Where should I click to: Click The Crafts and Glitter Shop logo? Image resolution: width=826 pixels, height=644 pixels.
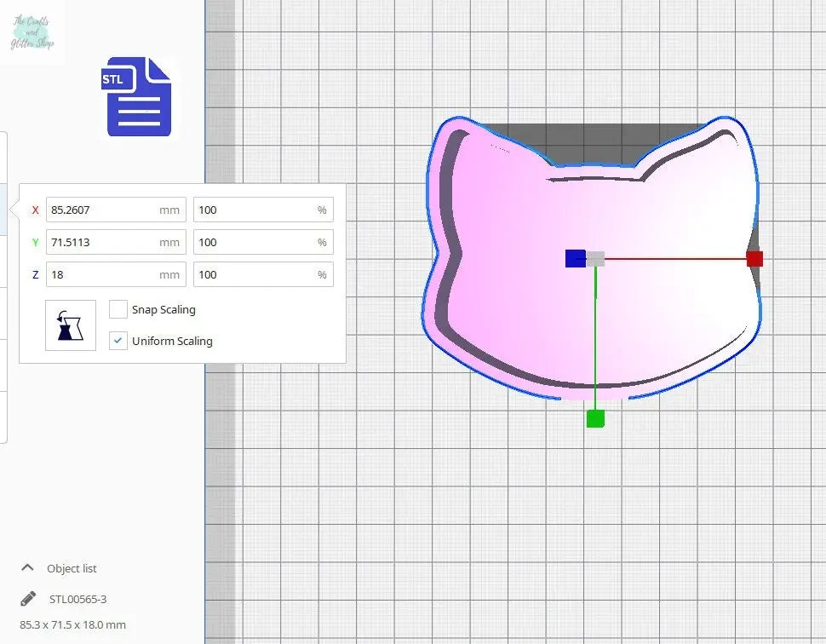(x=32, y=32)
